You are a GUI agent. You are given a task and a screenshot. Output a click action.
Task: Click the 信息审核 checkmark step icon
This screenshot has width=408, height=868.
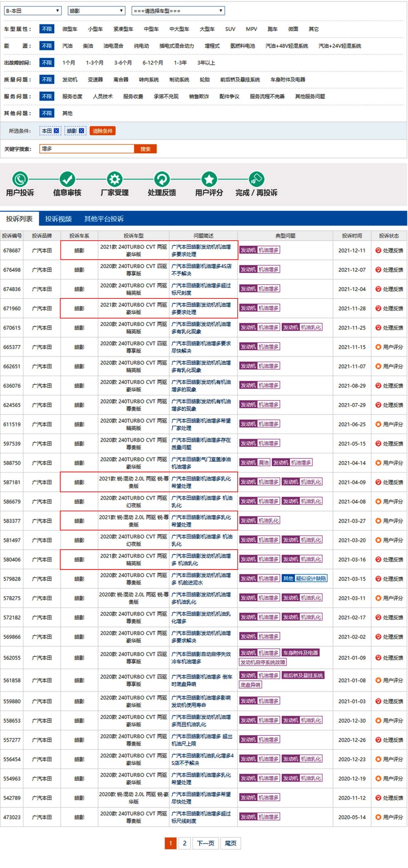(67, 179)
